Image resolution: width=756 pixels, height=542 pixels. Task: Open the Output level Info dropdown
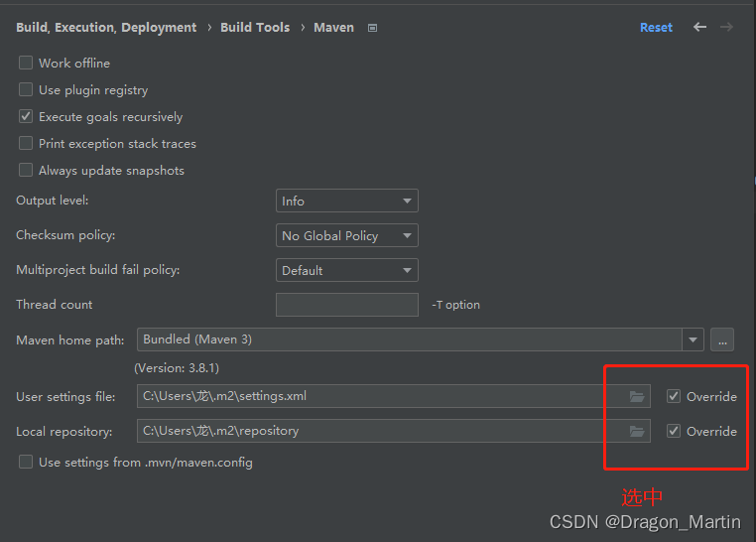pyautogui.click(x=346, y=201)
